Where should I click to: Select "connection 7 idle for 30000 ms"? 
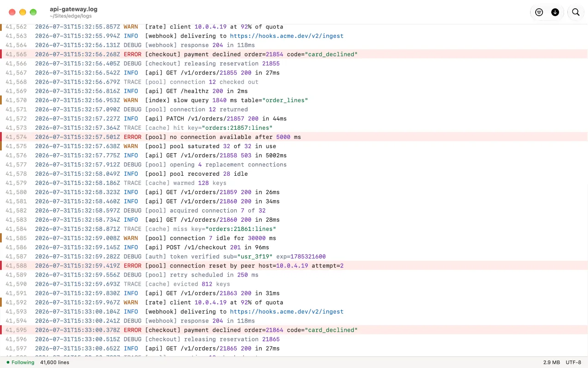(x=223, y=238)
